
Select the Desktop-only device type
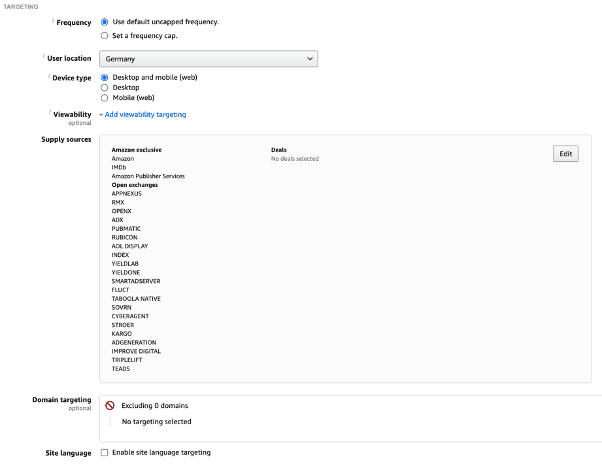(x=105, y=88)
